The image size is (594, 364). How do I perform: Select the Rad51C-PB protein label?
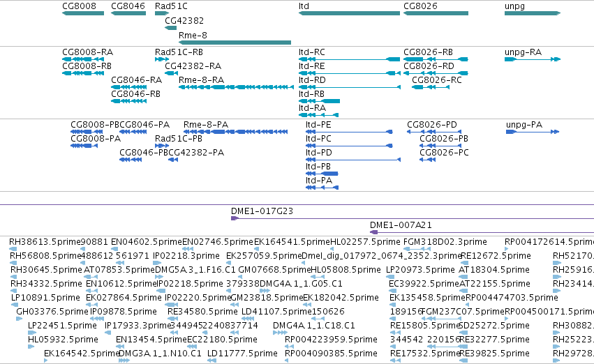[x=179, y=139]
